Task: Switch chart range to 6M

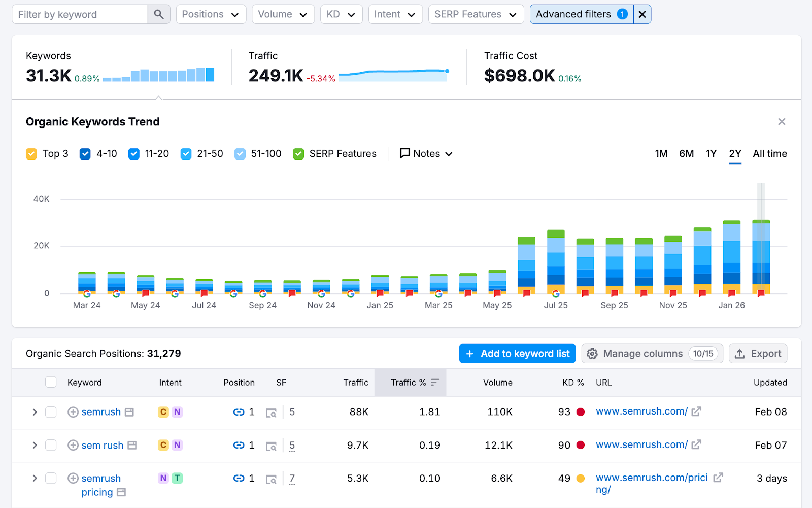Action: (686, 153)
